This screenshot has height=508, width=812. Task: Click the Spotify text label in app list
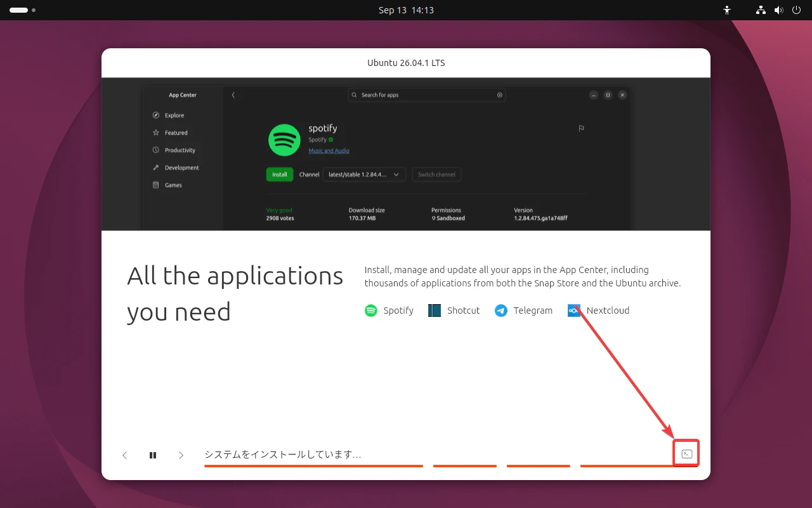[398, 311]
